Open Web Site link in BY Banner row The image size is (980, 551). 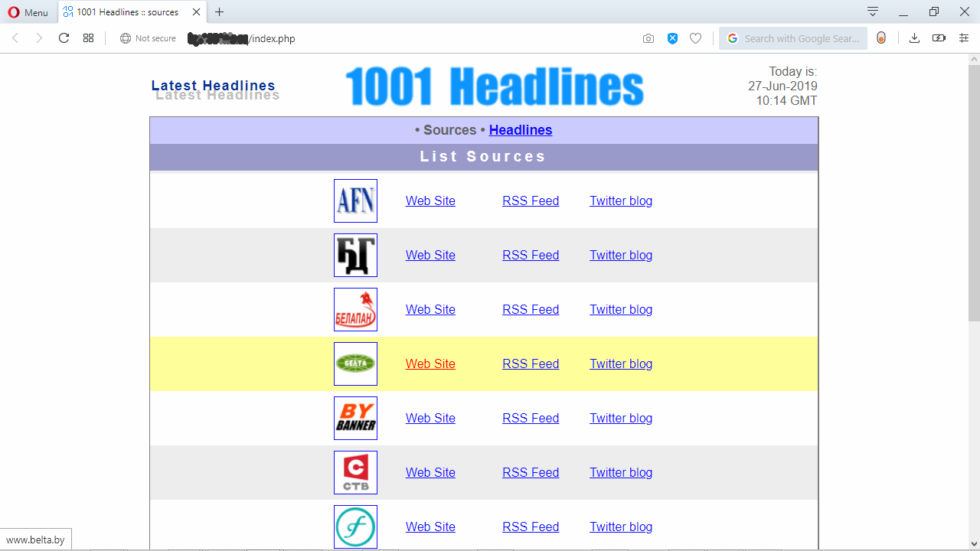(430, 418)
